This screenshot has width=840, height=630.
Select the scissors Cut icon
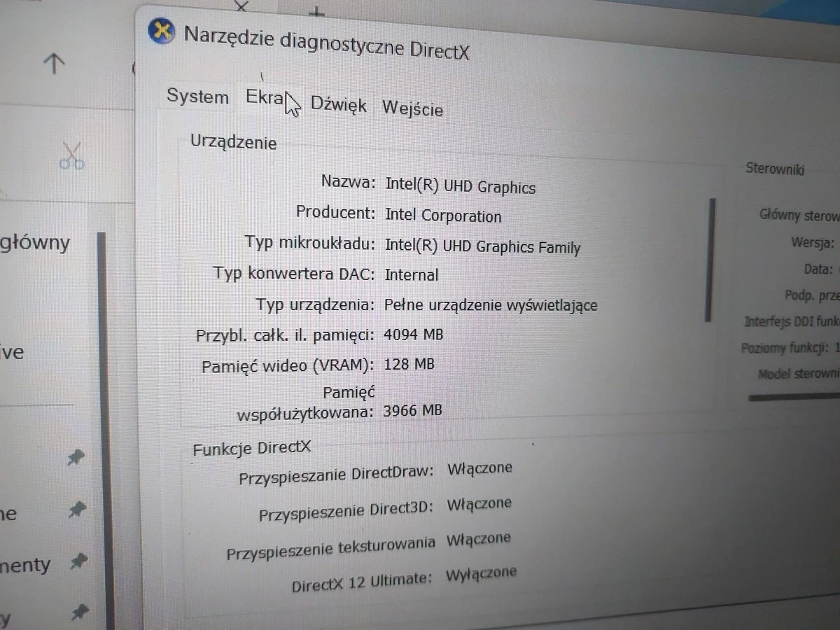pyautogui.click(x=71, y=155)
